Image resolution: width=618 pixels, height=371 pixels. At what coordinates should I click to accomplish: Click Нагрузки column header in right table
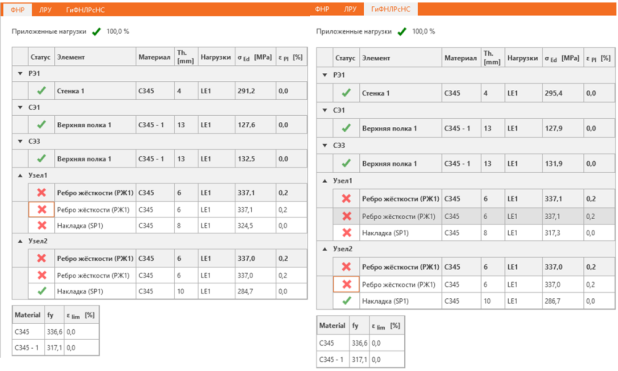click(x=523, y=58)
